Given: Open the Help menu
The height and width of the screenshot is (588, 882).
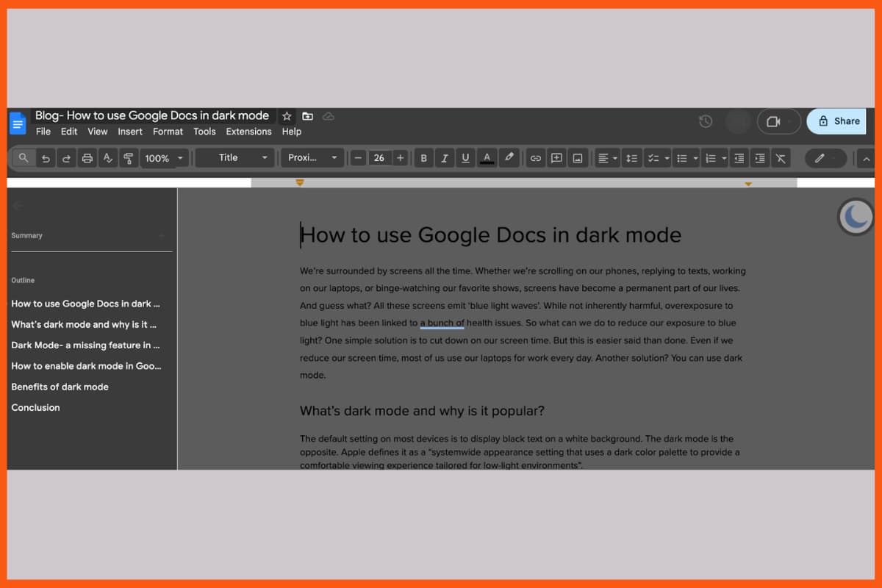Looking at the screenshot, I should pyautogui.click(x=292, y=132).
